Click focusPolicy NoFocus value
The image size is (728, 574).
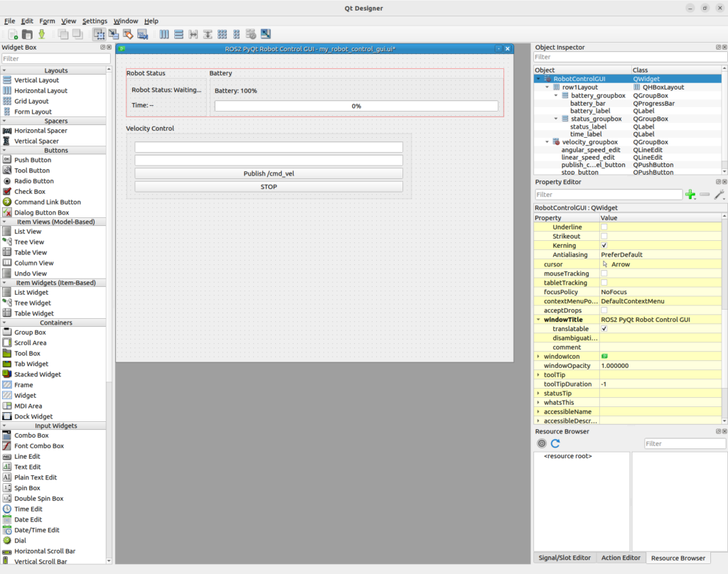tap(660, 292)
